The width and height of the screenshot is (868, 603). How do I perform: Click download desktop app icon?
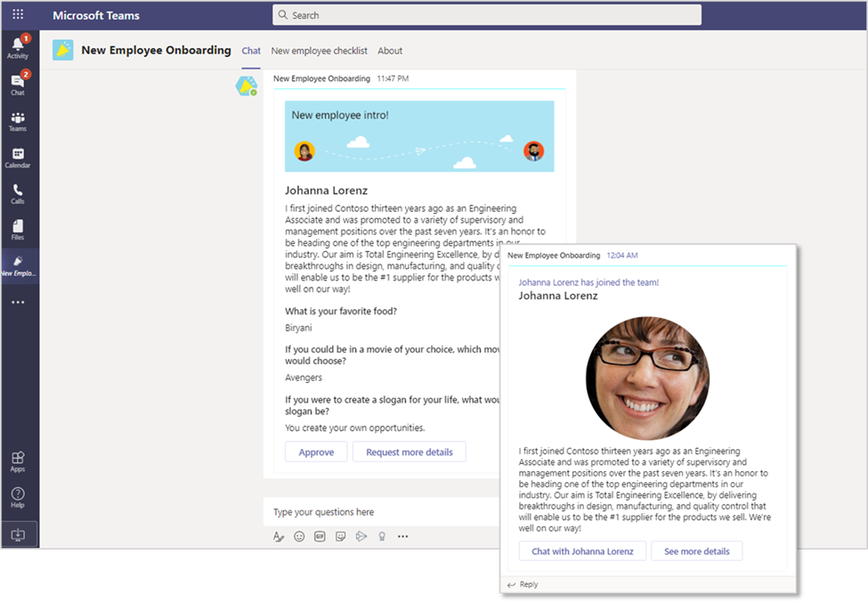point(18,534)
